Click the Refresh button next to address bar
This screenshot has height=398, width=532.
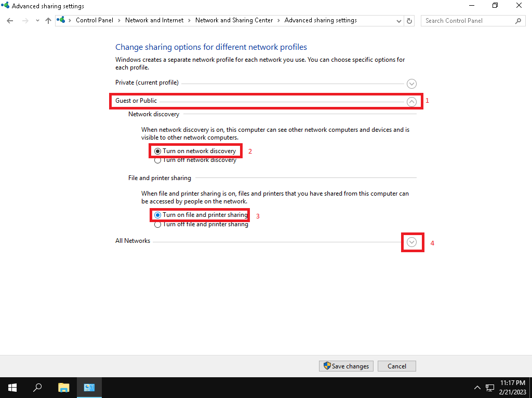click(409, 21)
